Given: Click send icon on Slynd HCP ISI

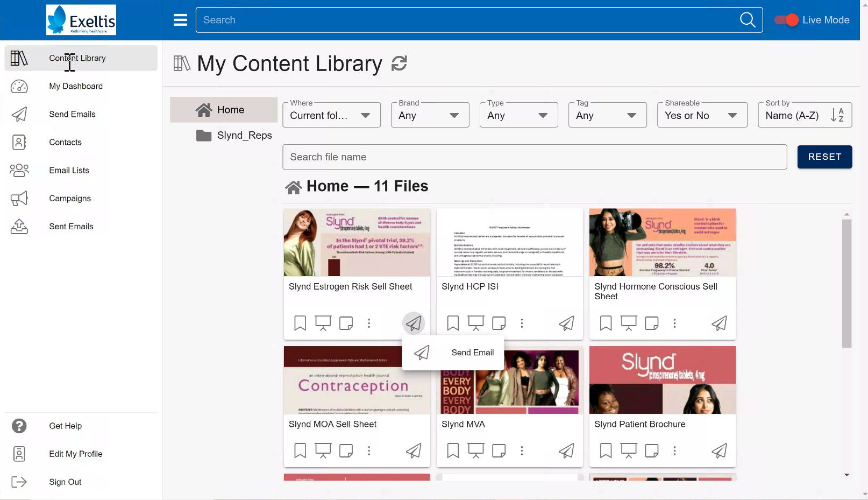Looking at the screenshot, I should (566, 323).
